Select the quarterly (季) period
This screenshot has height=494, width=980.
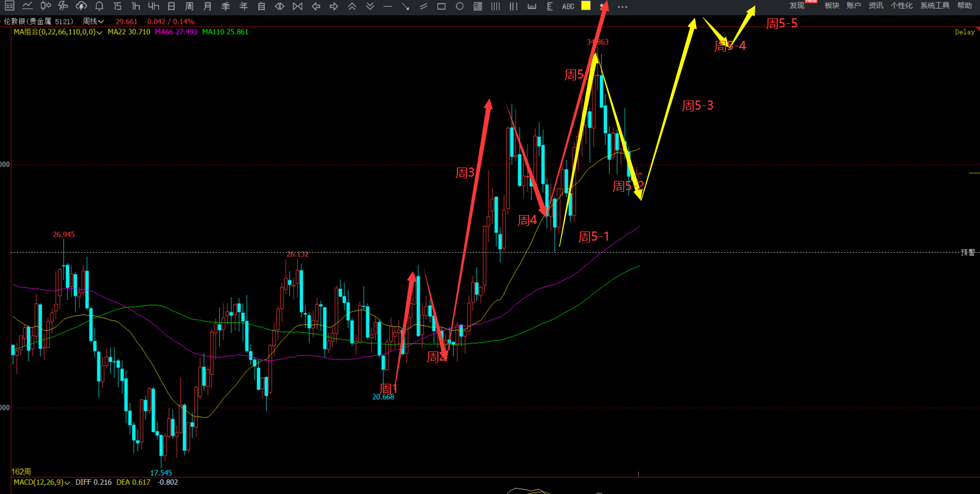[x=225, y=6]
